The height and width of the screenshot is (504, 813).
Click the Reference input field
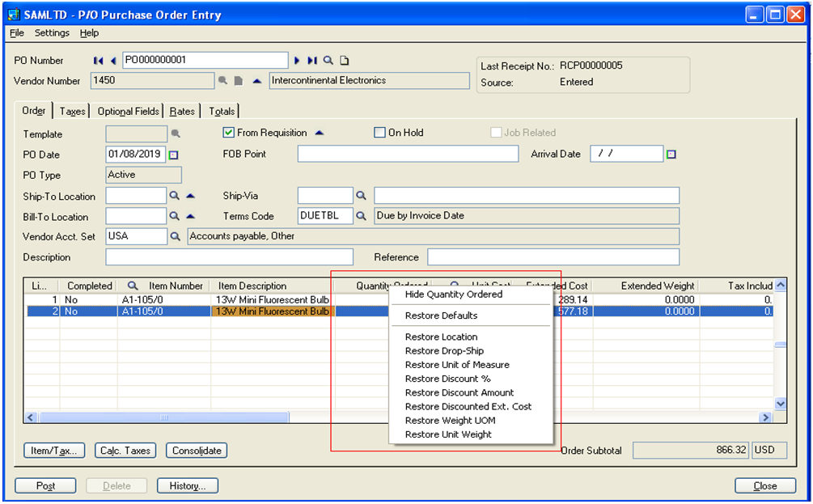(553, 257)
